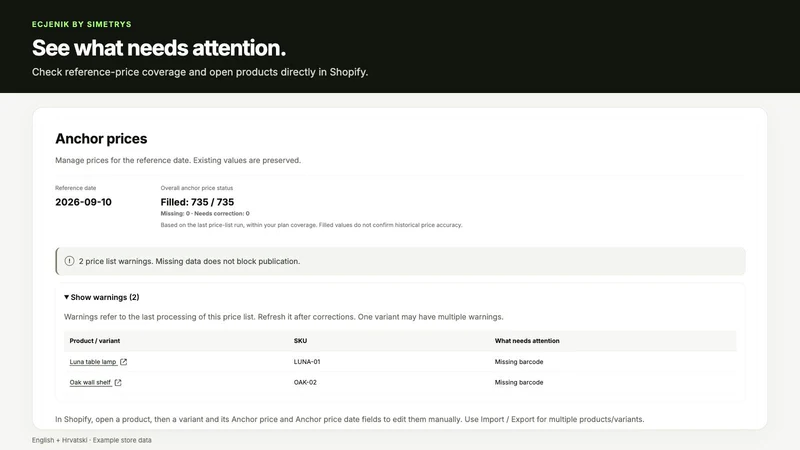Click external-link icon beside Luna table lamp
The width and height of the screenshot is (800, 450).
pos(123,362)
